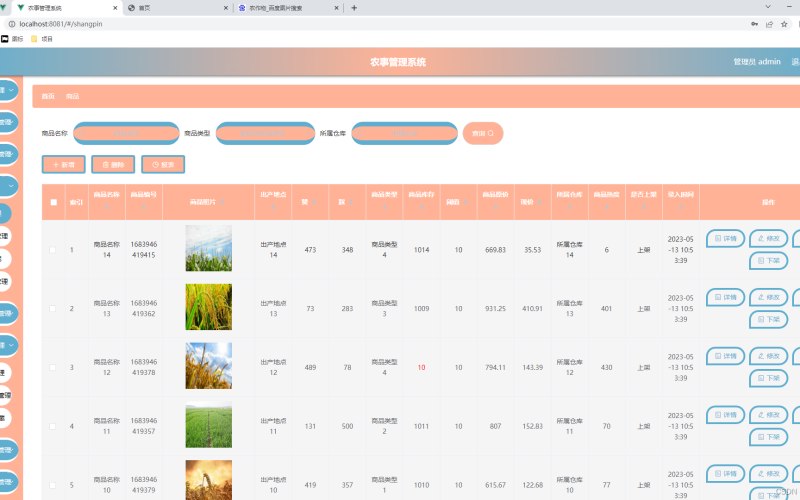Click the search icon in 查询 button
Viewport: 800px width, 500px height.
(491, 134)
